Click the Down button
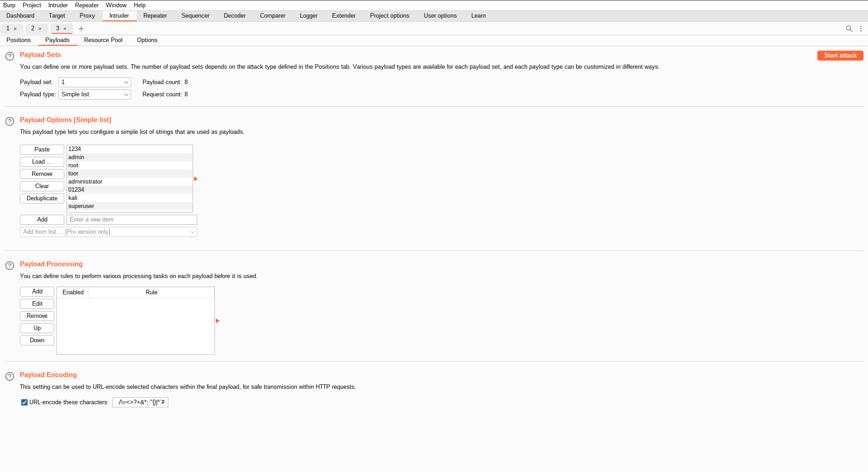868x472 pixels. pos(37,340)
